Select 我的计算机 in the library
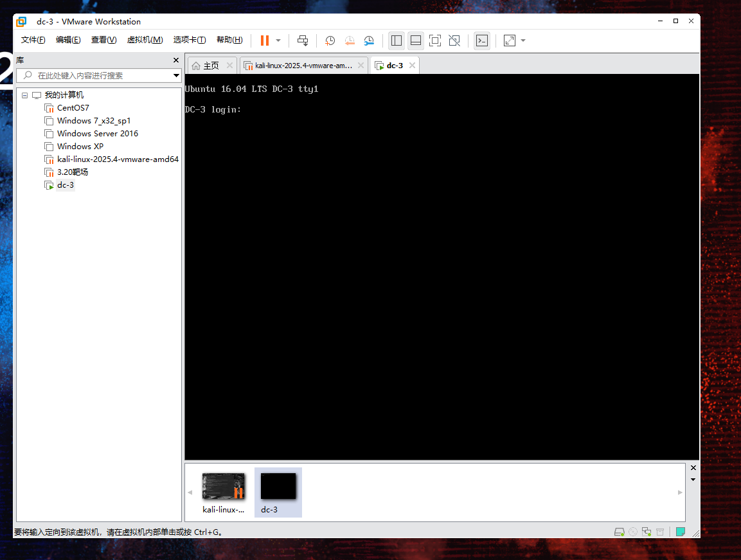Viewport: 741px width, 560px height. coord(64,95)
